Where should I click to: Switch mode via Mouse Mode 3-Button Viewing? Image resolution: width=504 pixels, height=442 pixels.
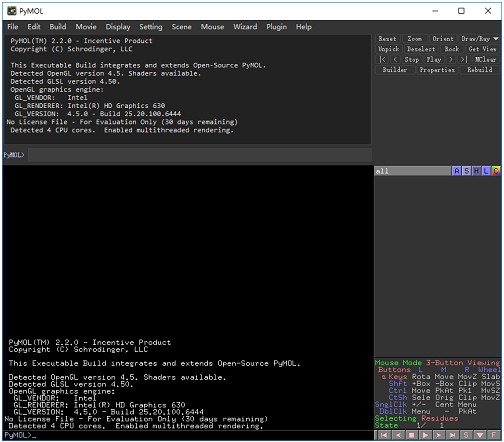pyautogui.click(x=437, y=363)
